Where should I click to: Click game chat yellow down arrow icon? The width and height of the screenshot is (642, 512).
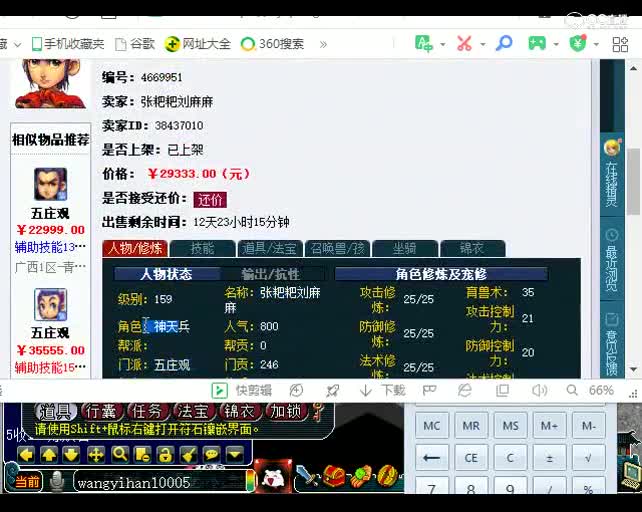pyautogui.click(x=71, y=455)
